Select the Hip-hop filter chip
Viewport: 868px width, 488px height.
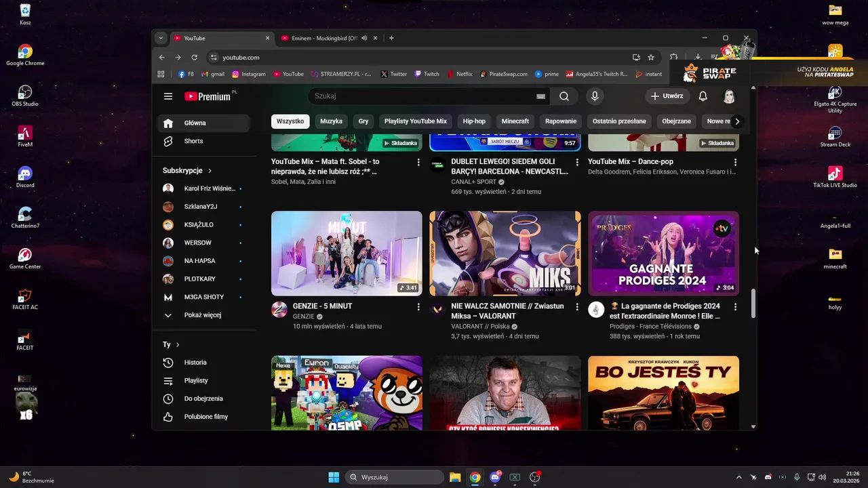point(474,121)
